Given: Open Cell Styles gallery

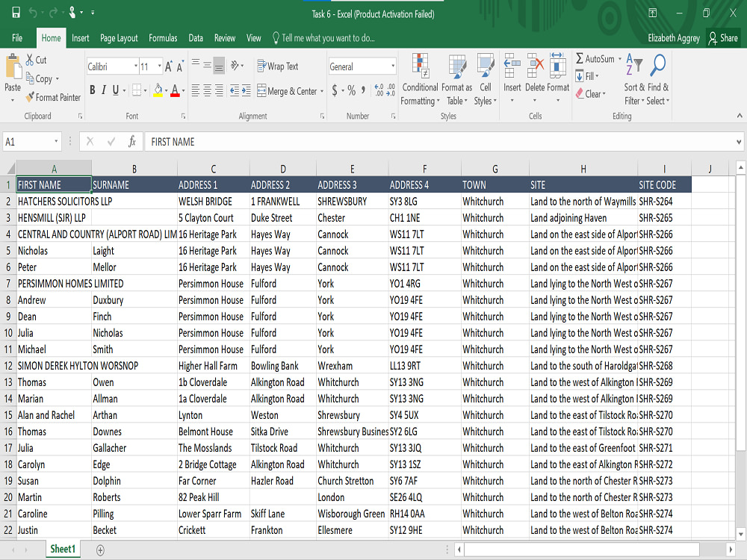Looking at the screenshot, I should [485, 79].
